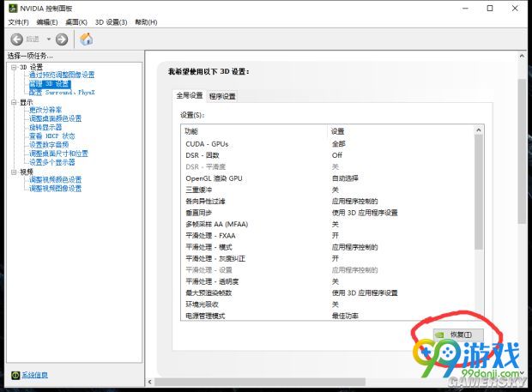532x392 pixels.
Task: Select 平滑处理 - 灰度纠正 row
Action: tap(328, 259)
